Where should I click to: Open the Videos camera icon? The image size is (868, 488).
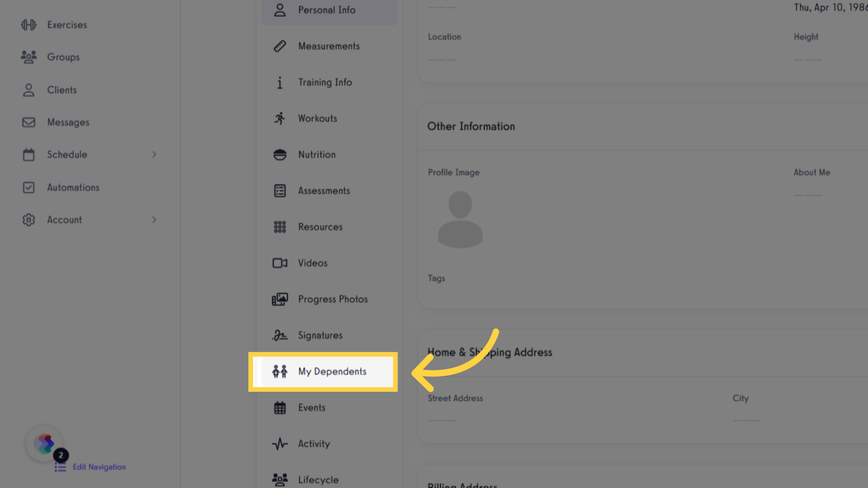(280, 263)
